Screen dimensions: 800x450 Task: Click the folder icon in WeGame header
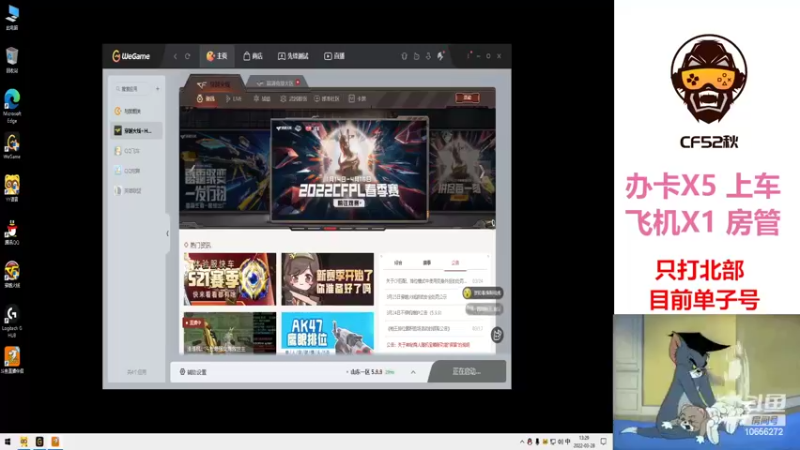[x=416, y=56]
